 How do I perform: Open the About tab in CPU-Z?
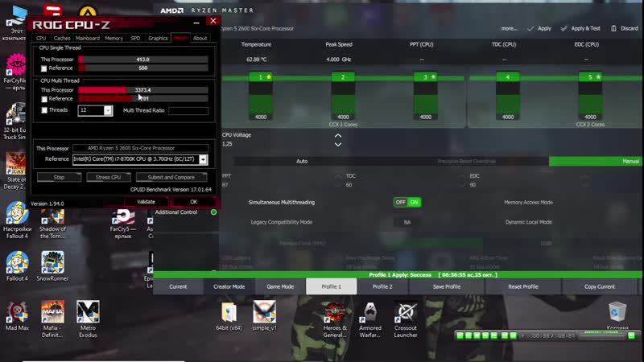[200, 38]
